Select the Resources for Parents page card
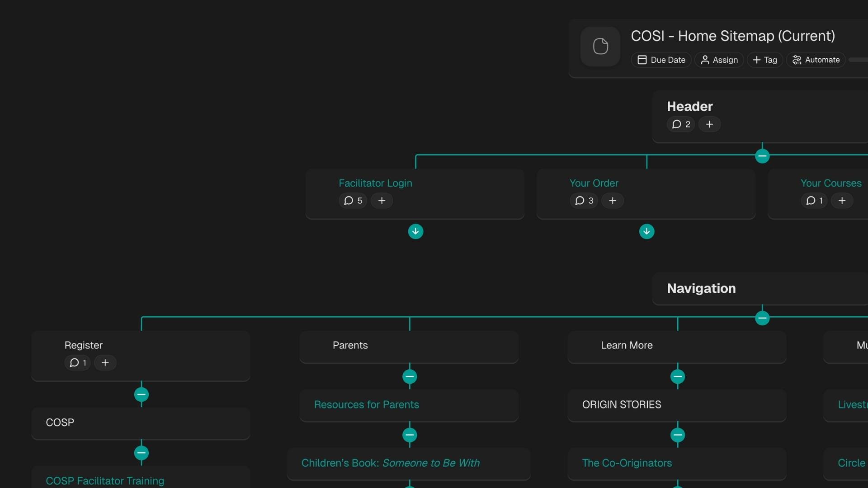Image resolution: width=868 pixels, height=488 pixels. (409, 405)
